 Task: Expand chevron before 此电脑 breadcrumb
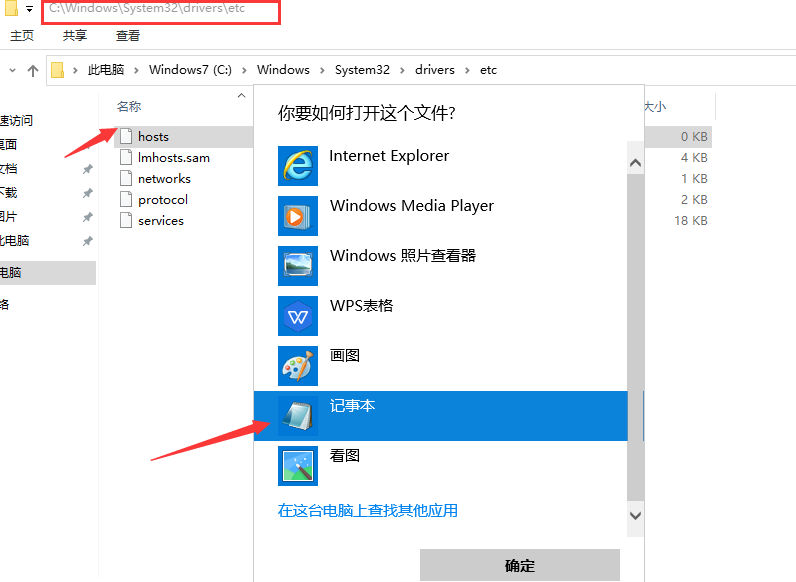click(x=75, y=70)
